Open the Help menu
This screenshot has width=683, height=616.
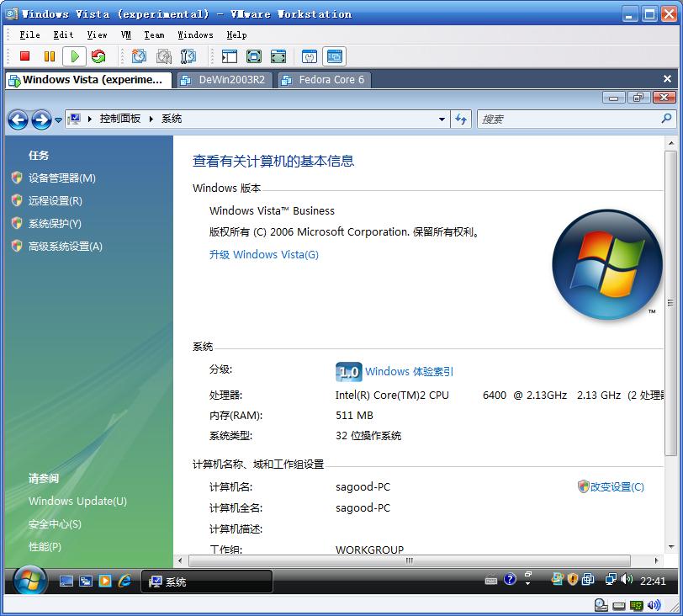coord(236,35)
